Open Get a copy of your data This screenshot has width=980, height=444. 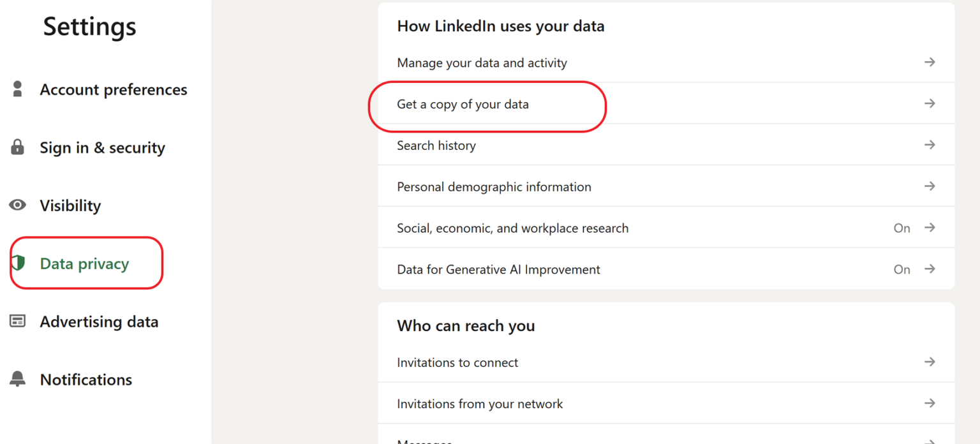[x=463, y=105]
